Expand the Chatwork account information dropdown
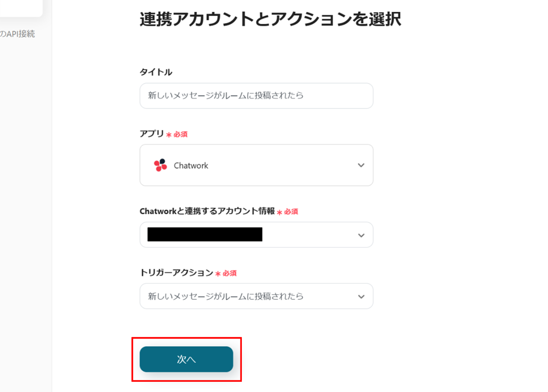This screenshot has width=548, height=392. click(x=256, y=235)
